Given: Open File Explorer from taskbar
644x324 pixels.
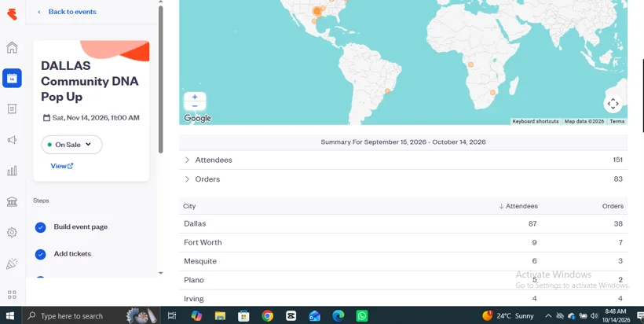Looking at the screenshot, I should 220,316.
